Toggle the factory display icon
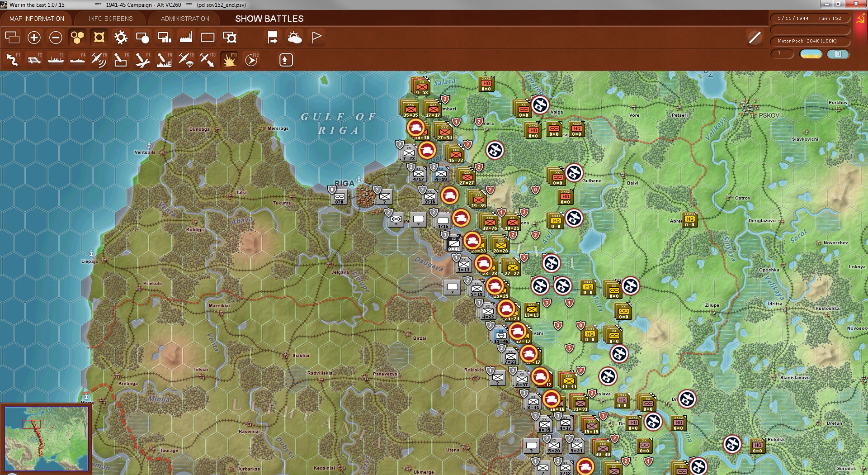Viewport: 868px width, 475px height. (x=186, y=38)
